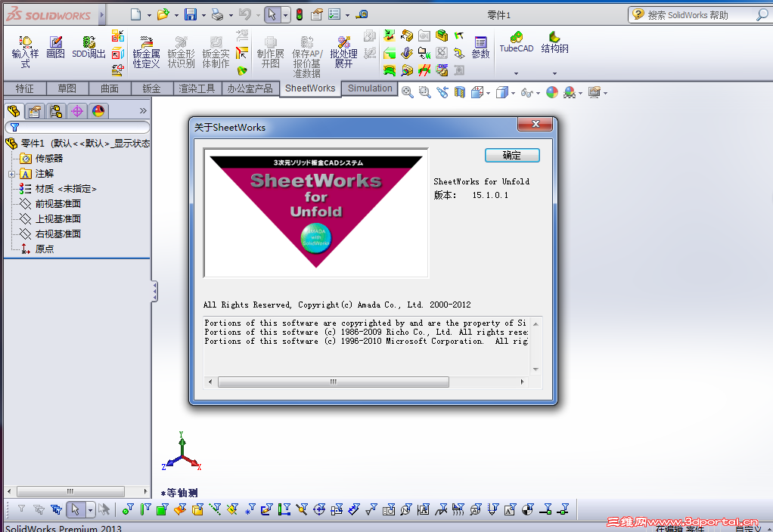Switch to the 渲染工具 tab

click(197, 88)
